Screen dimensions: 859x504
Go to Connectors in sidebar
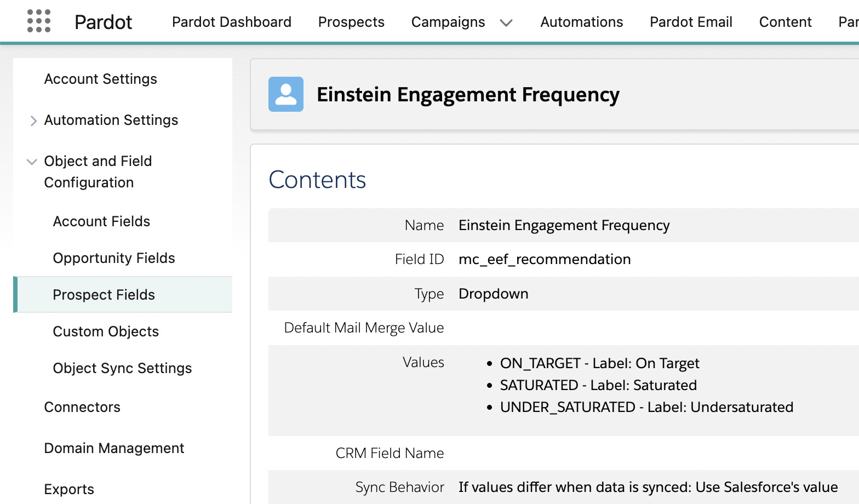82,407
